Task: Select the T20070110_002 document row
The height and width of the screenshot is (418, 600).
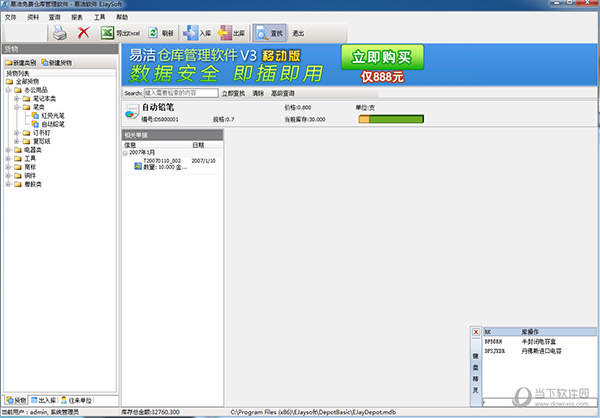Action: click(172, 164)
